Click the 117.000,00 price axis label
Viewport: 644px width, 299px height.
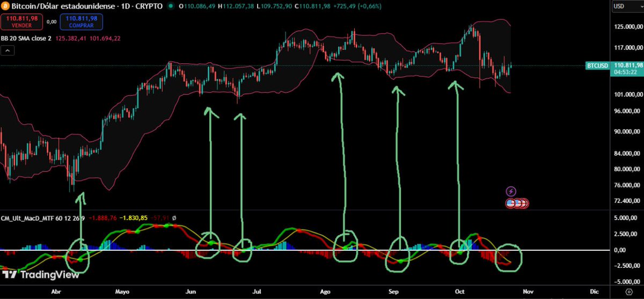[x=628, y=48]
